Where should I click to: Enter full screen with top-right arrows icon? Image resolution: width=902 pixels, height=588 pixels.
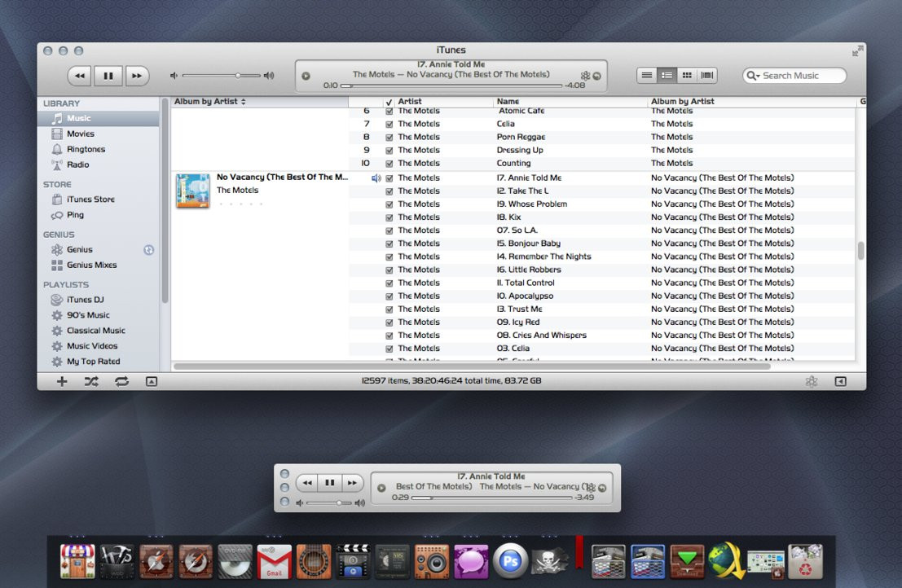tap(857, 51)
